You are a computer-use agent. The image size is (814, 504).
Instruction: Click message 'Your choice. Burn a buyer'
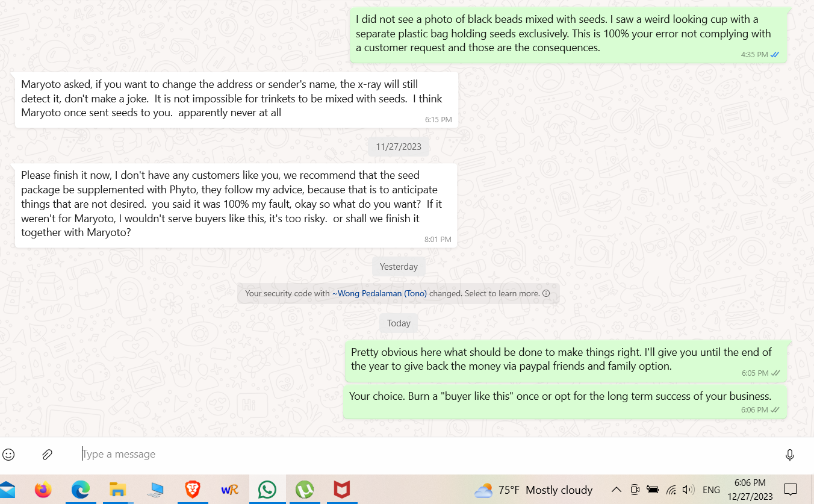565,403
